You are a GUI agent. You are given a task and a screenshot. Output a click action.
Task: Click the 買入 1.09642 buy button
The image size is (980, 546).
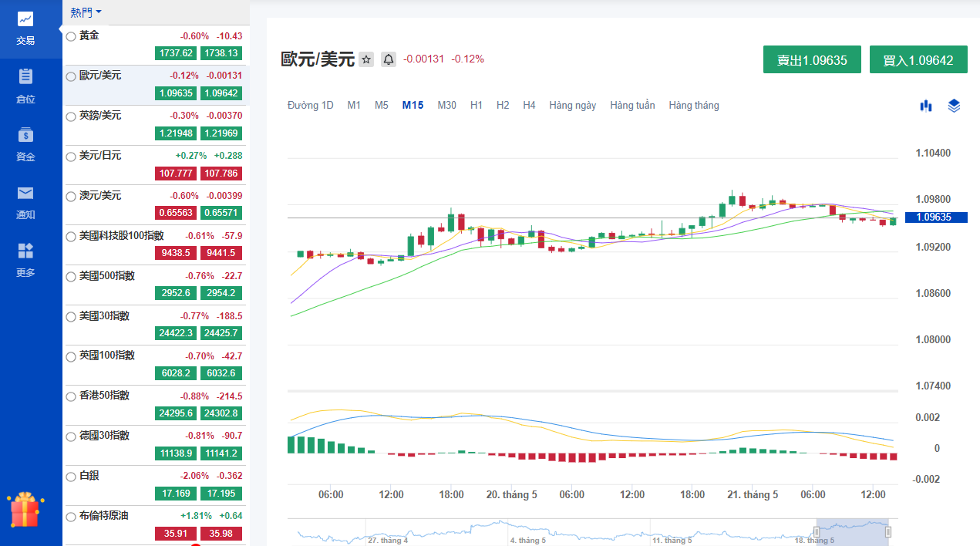(x=918, y=60)
